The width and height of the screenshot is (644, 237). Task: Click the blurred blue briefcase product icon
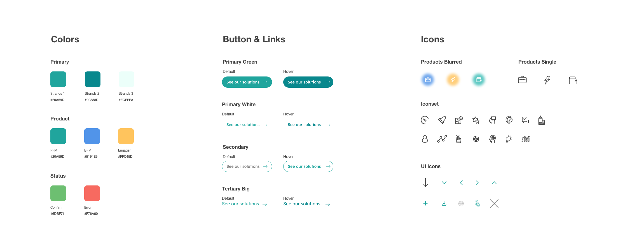(428, 80)
